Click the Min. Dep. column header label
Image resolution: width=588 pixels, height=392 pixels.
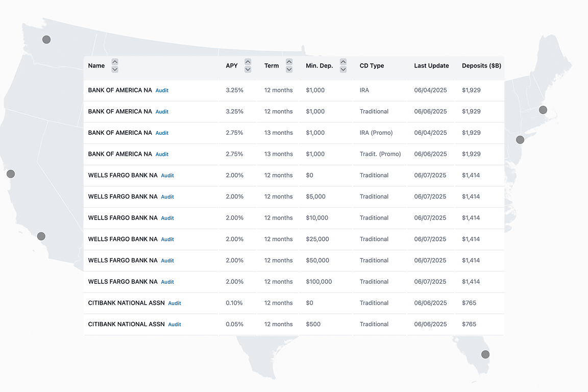(x=320, y=66)
